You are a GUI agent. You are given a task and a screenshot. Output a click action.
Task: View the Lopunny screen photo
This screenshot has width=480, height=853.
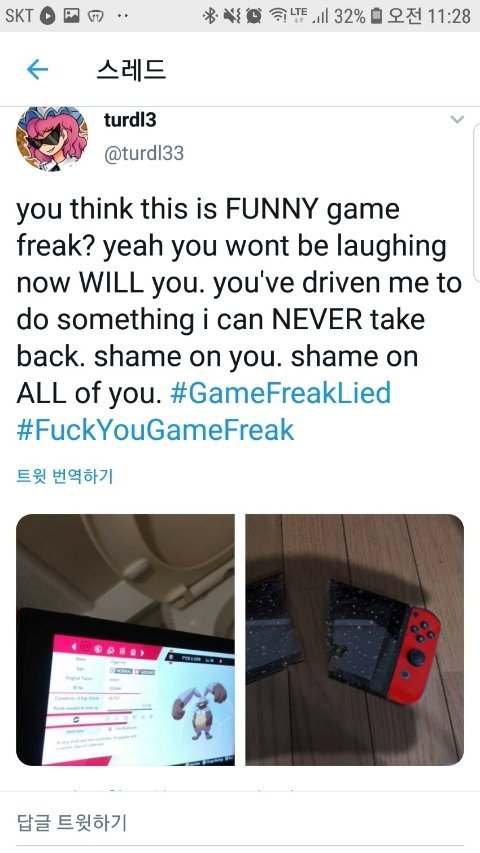pos(126,640)
